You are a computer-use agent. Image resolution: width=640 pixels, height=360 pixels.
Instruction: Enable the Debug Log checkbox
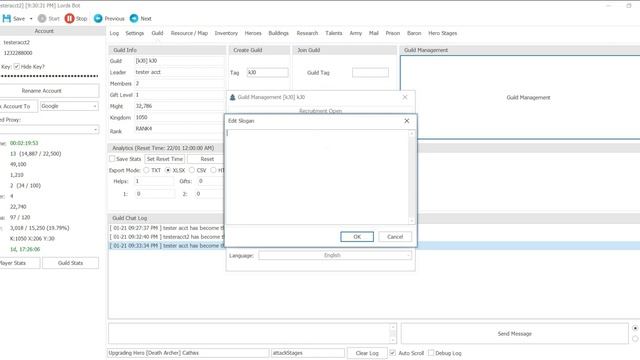click(x=431, y=353)
